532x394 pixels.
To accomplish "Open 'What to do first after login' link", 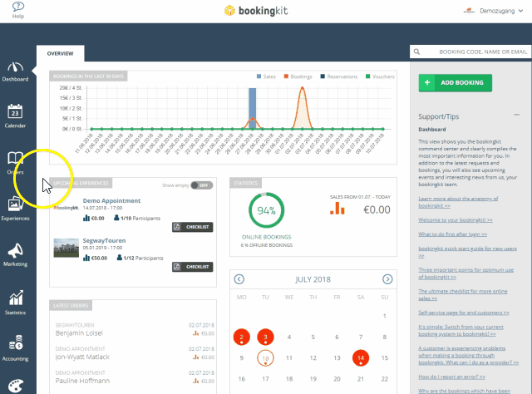I will tap(452, 234).
